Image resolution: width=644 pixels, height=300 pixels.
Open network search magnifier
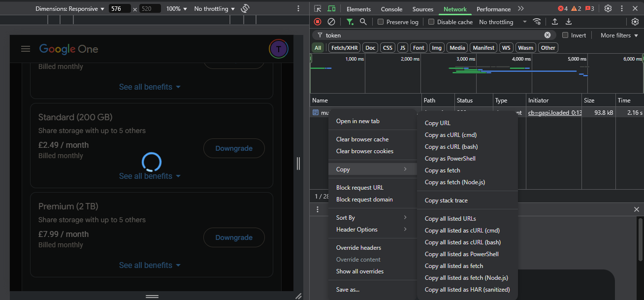363,22
